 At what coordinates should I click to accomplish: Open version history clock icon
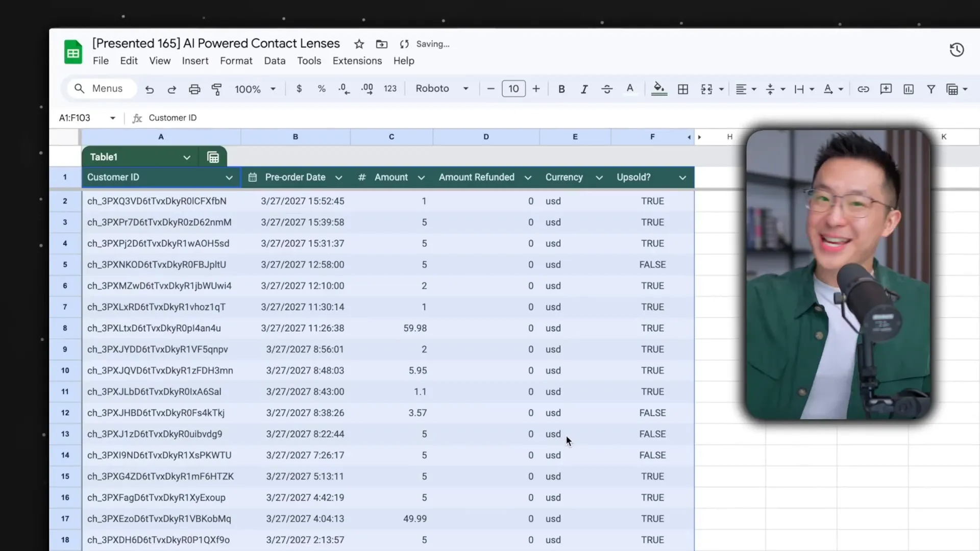pos(957,50)
